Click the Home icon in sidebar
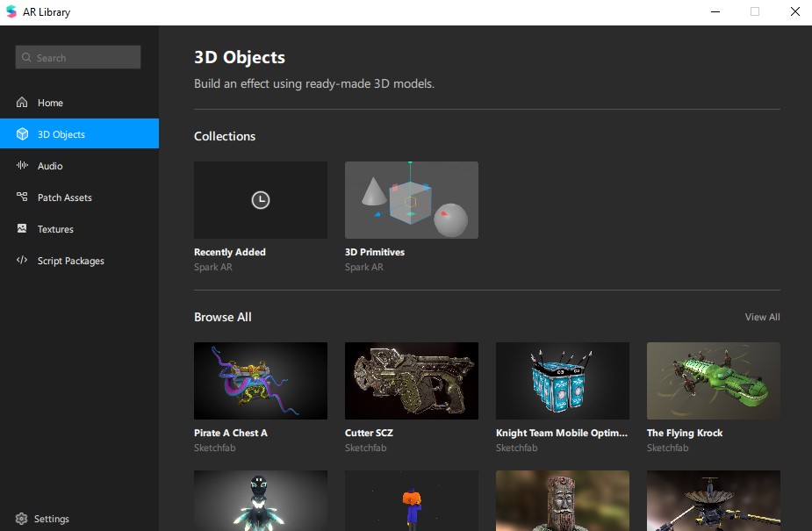Screen dimensions: 812x531 [x=22, y=103]
